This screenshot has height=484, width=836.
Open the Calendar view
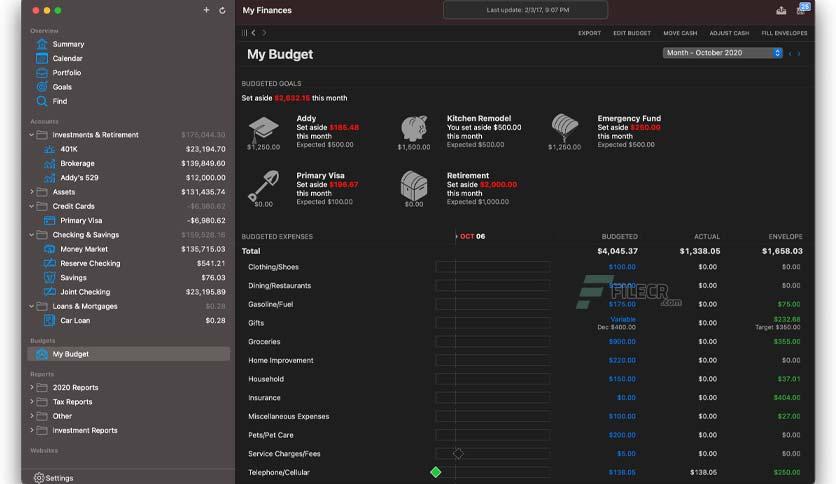click(x=67, y=59)
